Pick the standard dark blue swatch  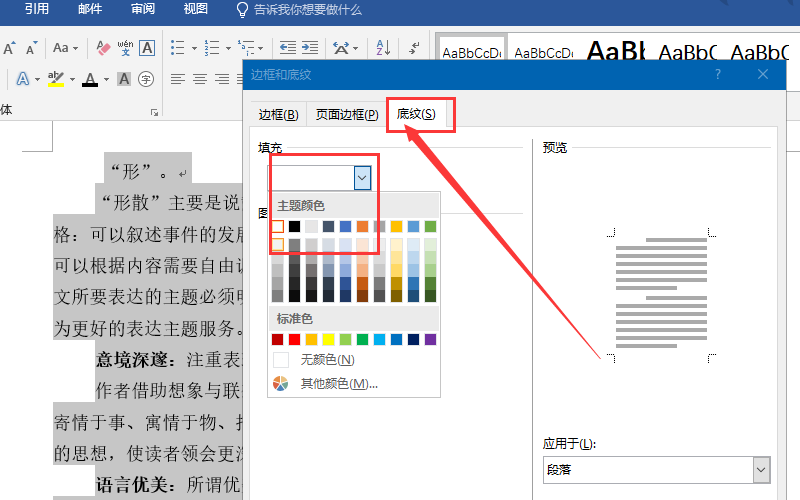click(413, 339)
